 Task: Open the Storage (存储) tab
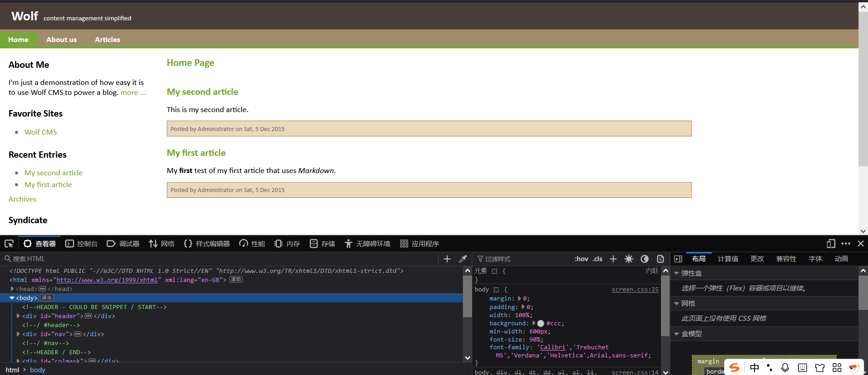pyautogui.click(x=322, y=244)
